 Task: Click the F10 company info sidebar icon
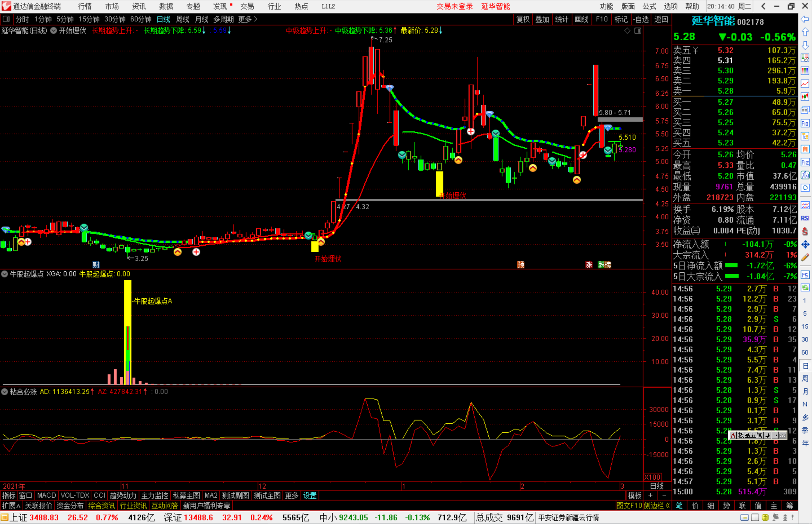click(x=805, y=123)
